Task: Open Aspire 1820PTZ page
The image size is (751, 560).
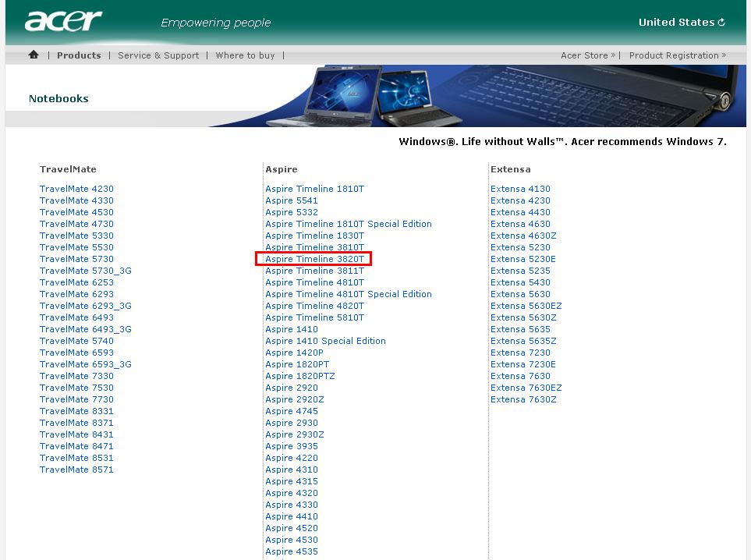Action: click(x=300, y=376)
